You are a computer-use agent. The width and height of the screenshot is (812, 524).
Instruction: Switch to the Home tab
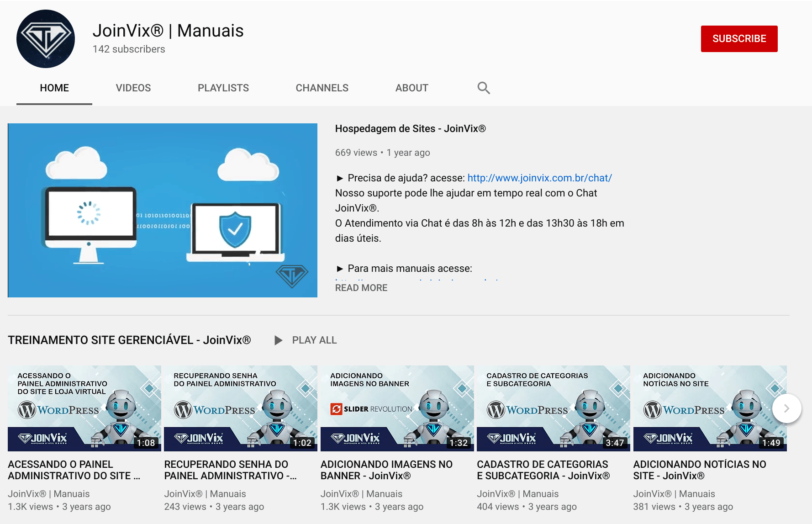(54, 88)
